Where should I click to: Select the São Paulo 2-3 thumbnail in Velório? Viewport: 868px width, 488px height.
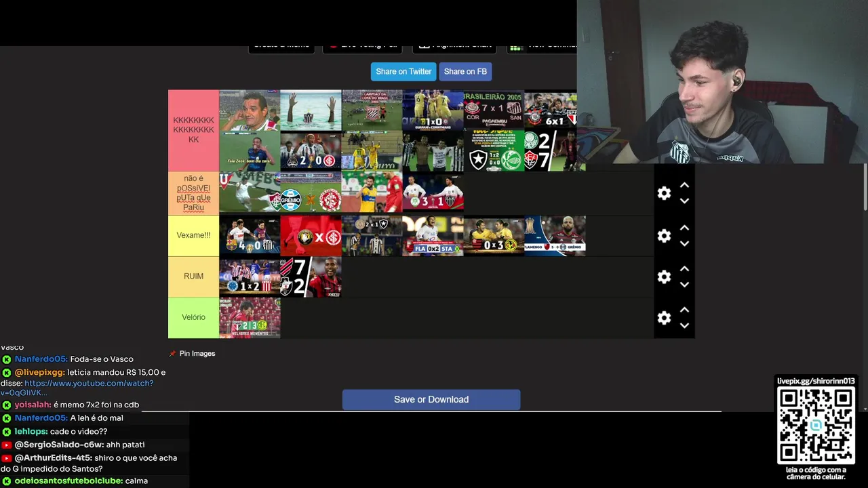pos(250,318)
